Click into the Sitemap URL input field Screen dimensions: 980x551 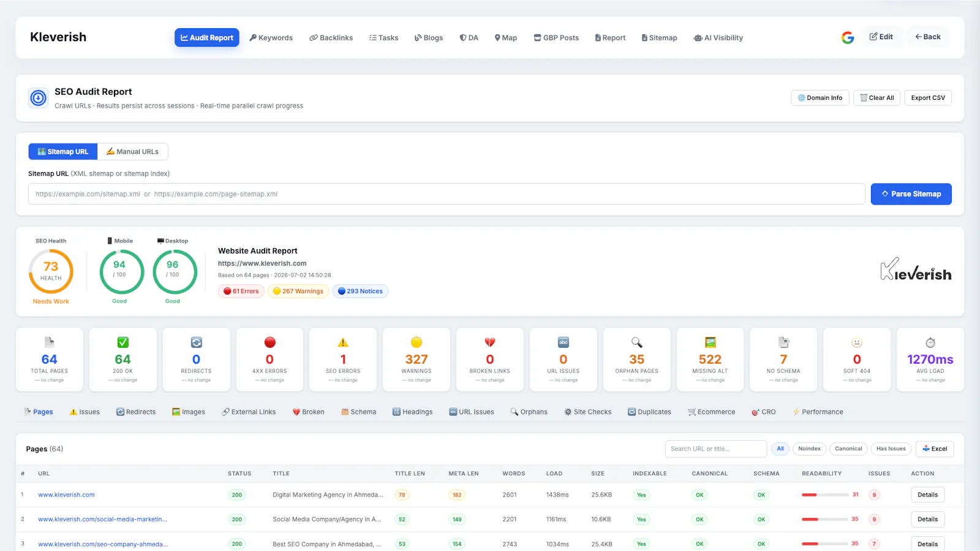pos(447,194)
